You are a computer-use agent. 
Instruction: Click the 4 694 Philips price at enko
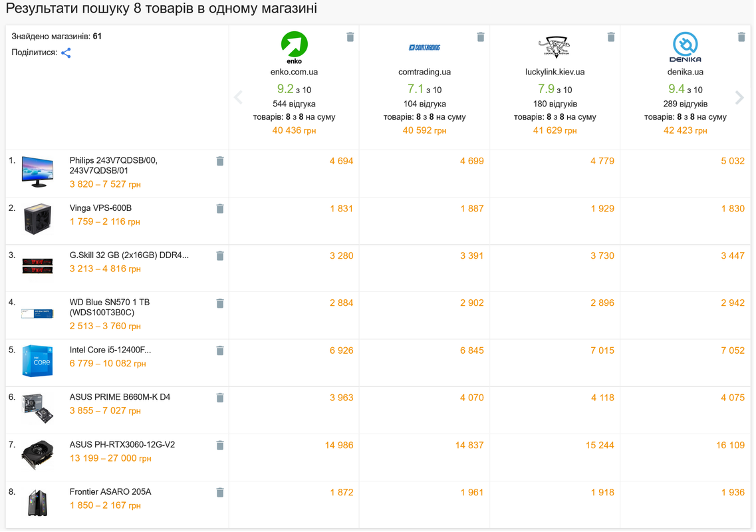click(x=342, y=162)
